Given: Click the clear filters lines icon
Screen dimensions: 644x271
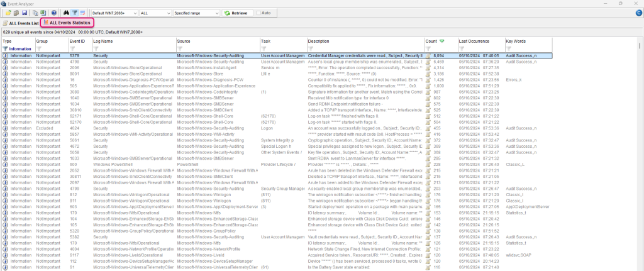Looking at the screenshot, I should point(82,13).
